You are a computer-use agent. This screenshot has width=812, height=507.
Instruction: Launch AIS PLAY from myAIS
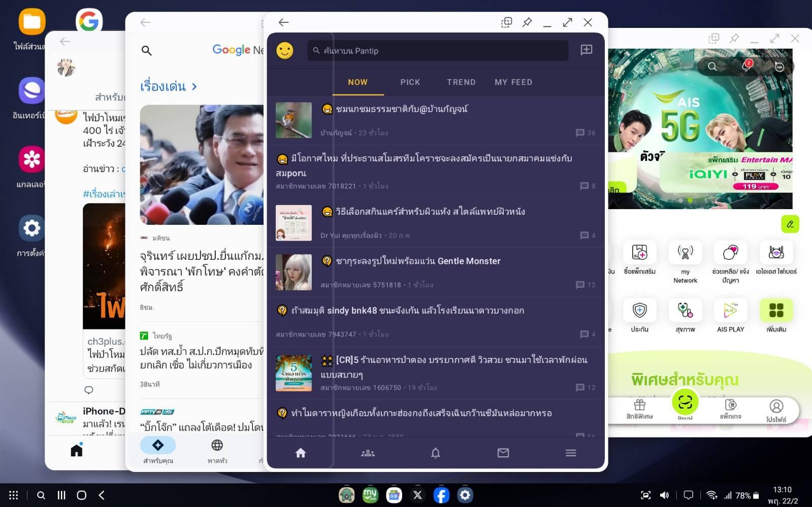point(730,316)
